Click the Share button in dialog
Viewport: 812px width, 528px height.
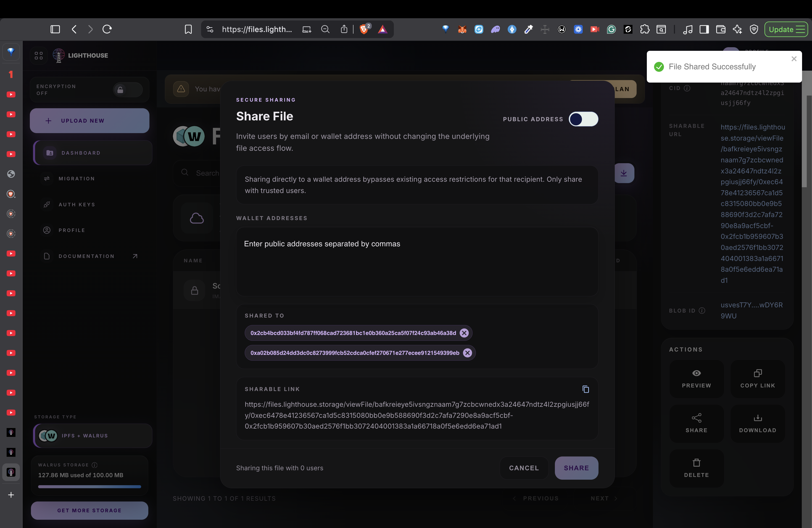pos(576,468)
